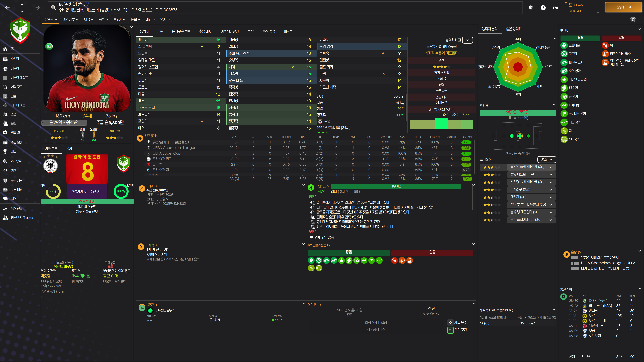Switch to the 숨은 능력치 tab
The height and width of the screenshot is (362, 644).
pyautogui.click(x=514, y=29)
